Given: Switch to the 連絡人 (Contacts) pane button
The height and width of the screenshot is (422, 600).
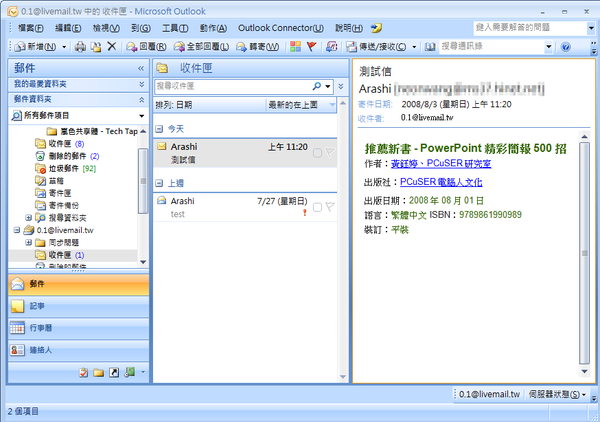Looking at the screenshot, I should pos(78,350).
